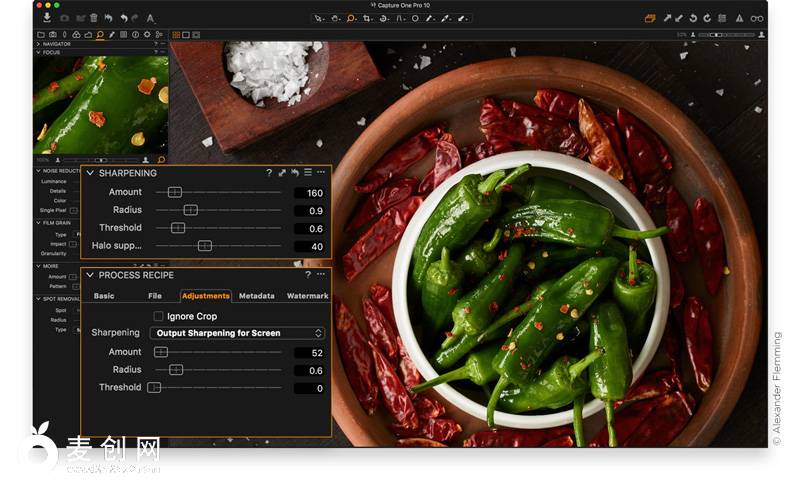Select the Rotate straighten cursor tool
Screen dimensions: 800x480
[x=383, y=18]
